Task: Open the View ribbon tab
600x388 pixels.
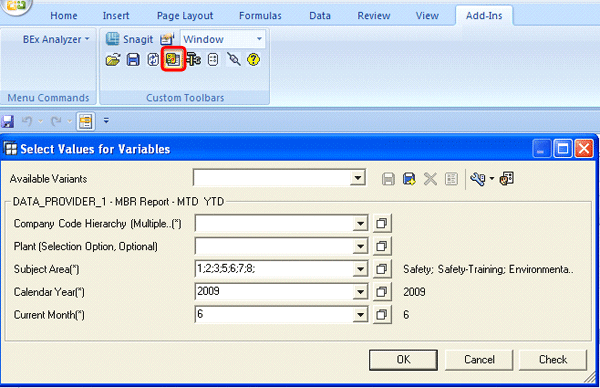Action: tap(427, 16)
